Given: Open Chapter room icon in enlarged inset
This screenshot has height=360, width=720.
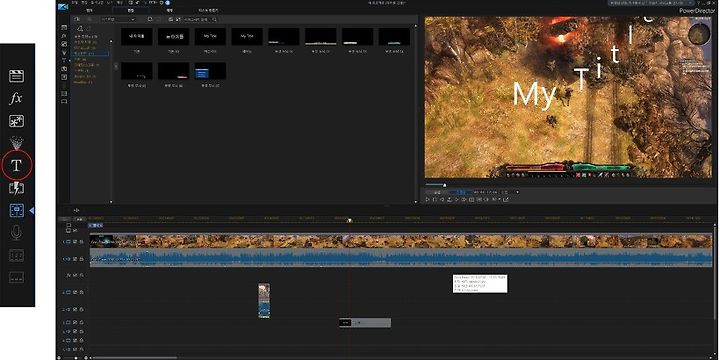Looking at the screenshot, I should 17,255.
